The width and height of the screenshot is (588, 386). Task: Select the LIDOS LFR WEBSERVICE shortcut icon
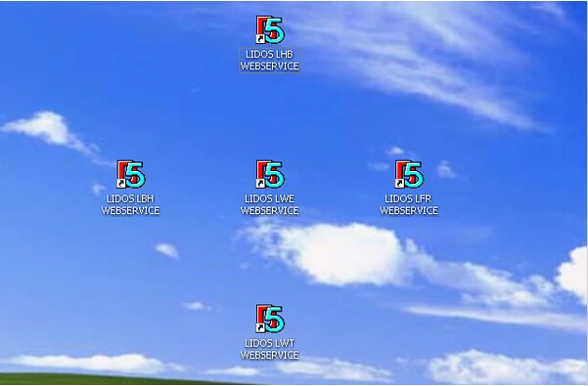coord(409,175)
